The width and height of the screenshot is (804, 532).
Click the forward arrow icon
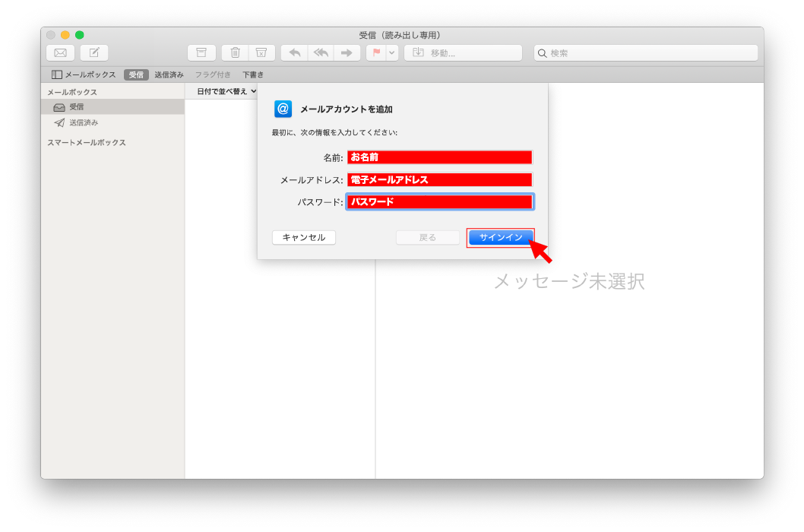click(346, 52)
